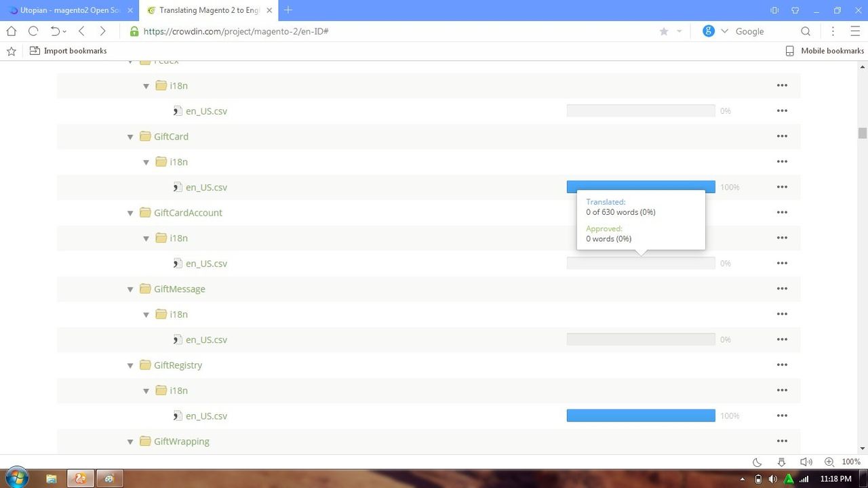Open Mobile bookmarks
Viewport: 868px width, 488px height.
(825, 51)
